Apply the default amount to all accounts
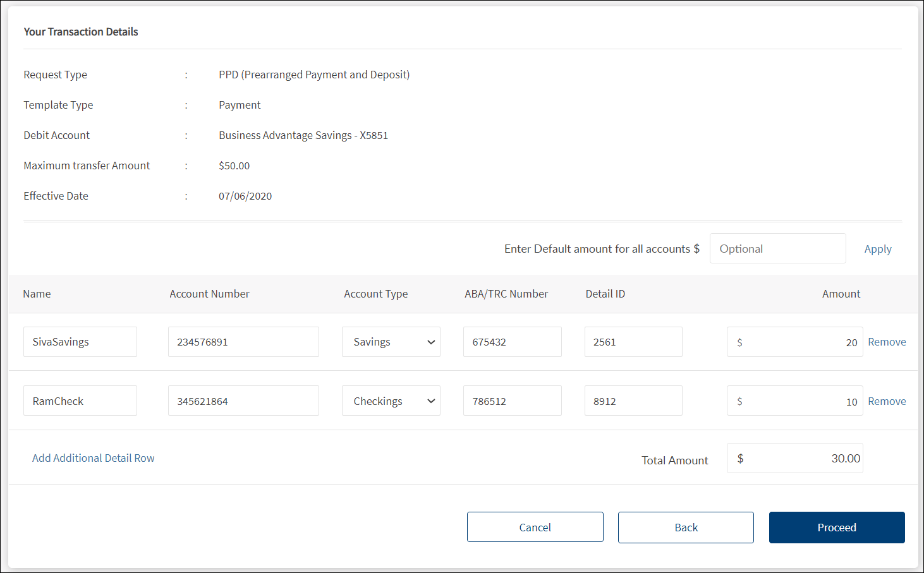 point(877,249)
